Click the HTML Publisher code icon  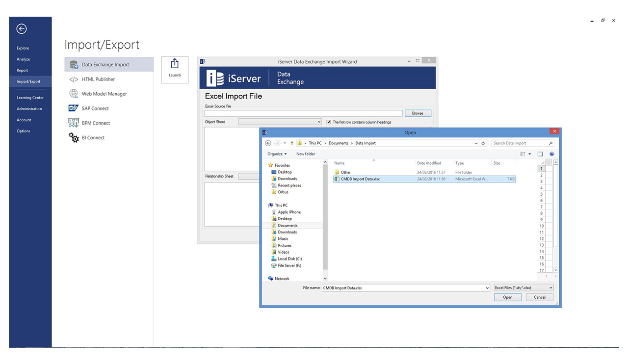tap(74, 79)
